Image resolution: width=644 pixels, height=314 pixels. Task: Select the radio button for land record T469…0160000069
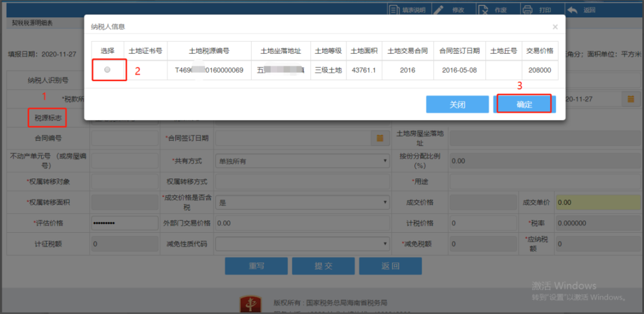[x=107, y=70]
